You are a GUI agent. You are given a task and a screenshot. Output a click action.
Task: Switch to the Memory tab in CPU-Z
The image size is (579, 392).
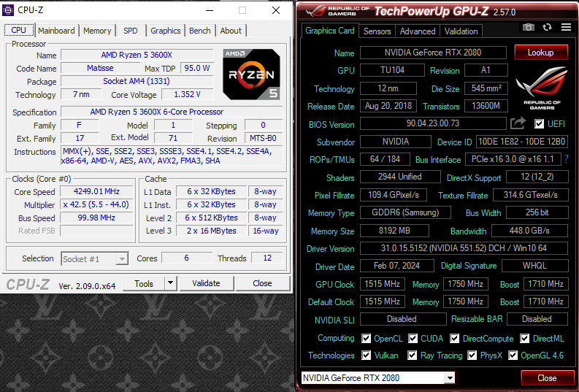point(97,31)
